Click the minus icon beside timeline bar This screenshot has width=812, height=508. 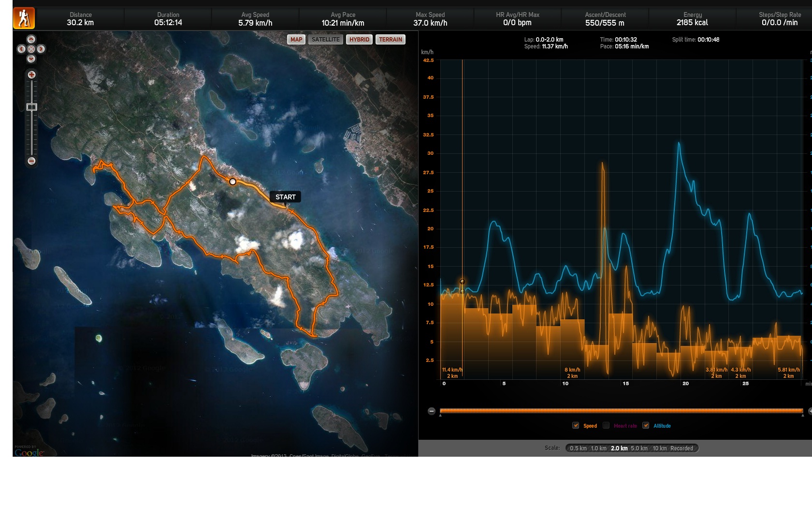click(x=432, y=411)
